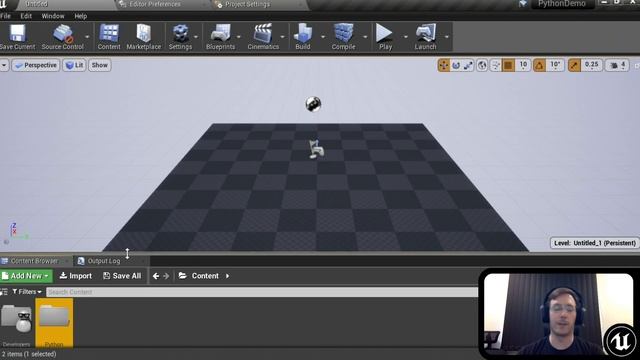
Task: Open the Content browser toolbar icon
Action: (x=109, y=37)
